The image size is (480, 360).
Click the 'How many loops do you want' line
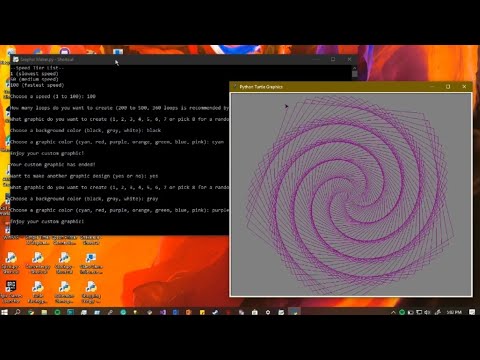pos(119,108)
